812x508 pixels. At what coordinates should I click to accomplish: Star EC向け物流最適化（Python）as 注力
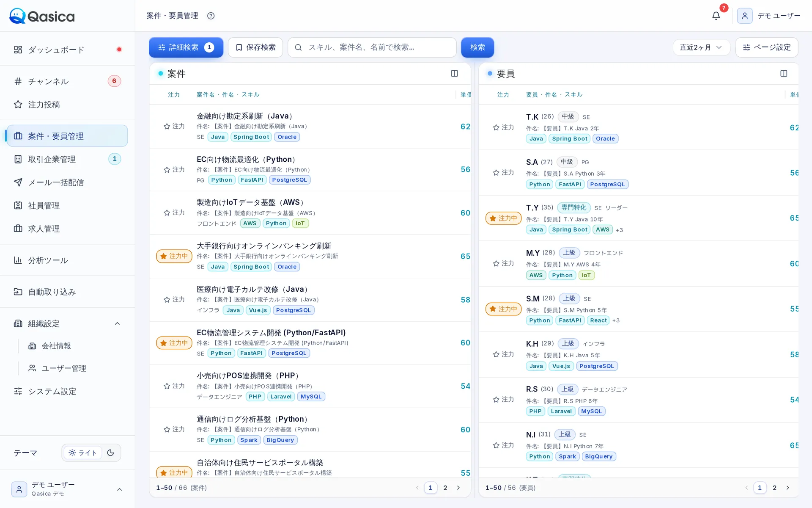(x=174, y=170)
